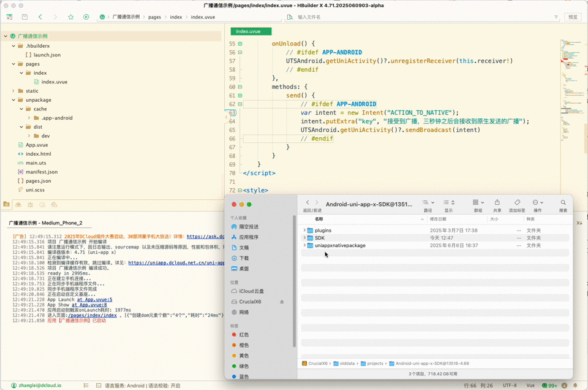Open App.uvue in project tree
The height and width of the screenshot is (390, 588).
[36, 145]
